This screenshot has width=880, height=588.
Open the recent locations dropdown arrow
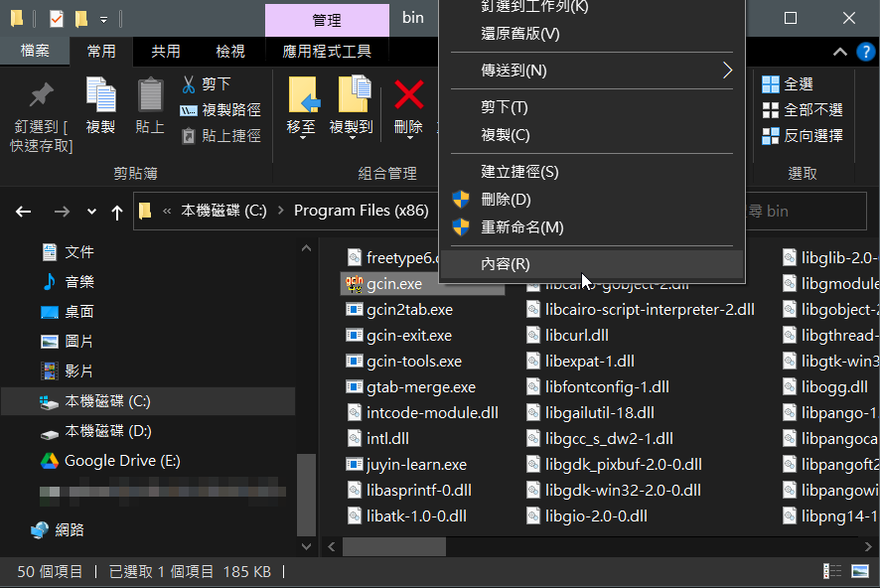coord(92,212)
